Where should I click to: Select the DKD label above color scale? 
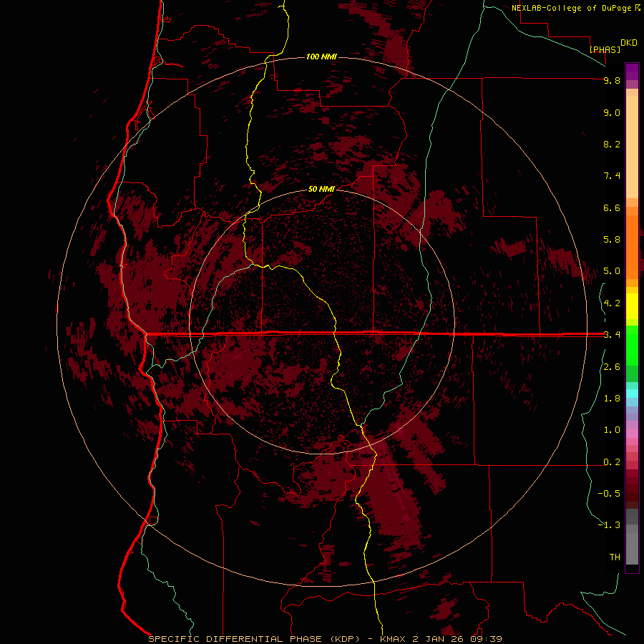point(629,43)
